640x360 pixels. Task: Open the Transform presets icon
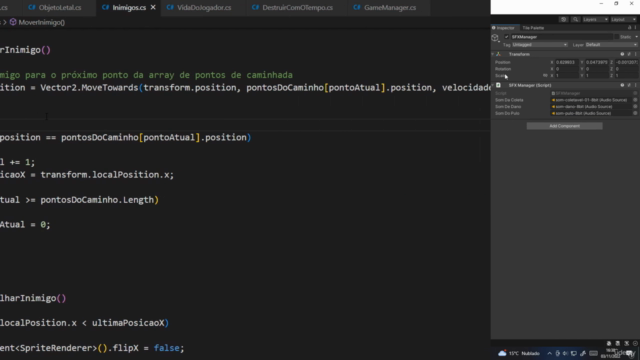click(x=629, y=54)
